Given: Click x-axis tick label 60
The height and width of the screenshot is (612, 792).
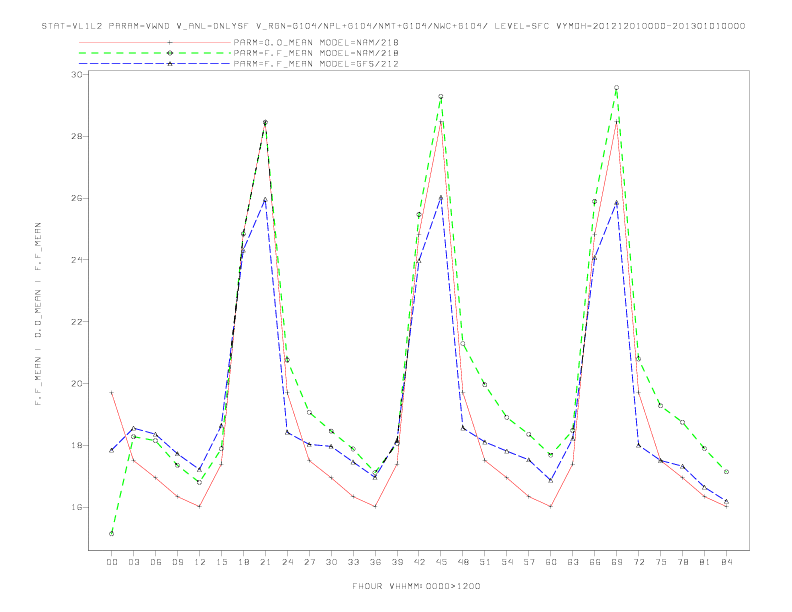Looking at the screenshot, I should point(551,562).
